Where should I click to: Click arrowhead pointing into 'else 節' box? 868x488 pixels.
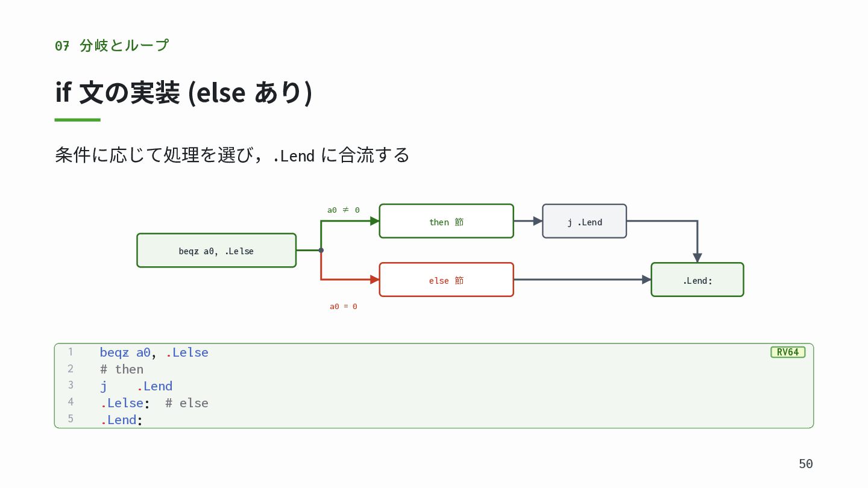[374, 280]
